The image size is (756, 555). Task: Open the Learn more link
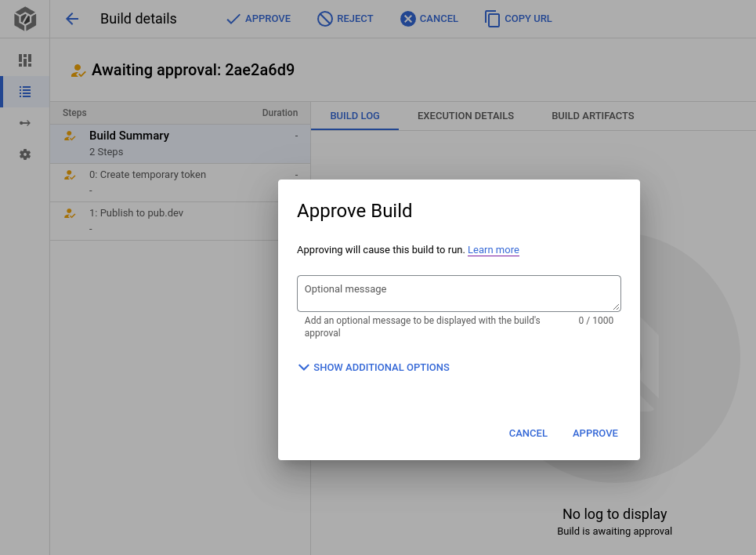point(493,249)
